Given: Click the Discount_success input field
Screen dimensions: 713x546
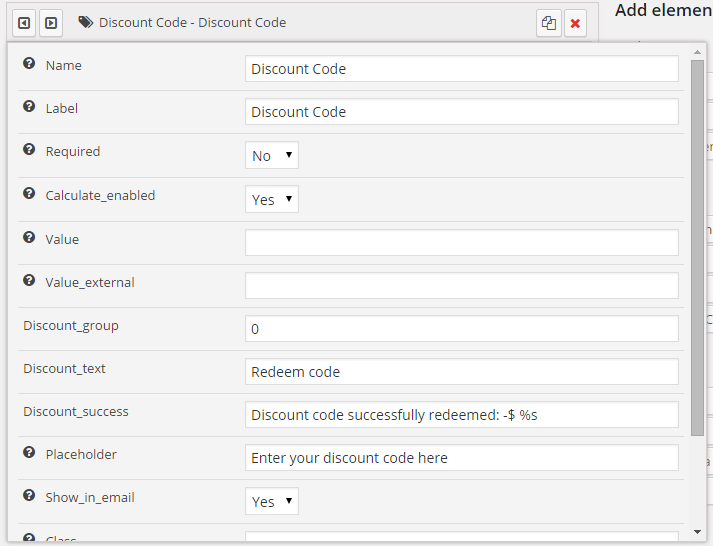Looking at the screenshot, I should coord(461,415).
